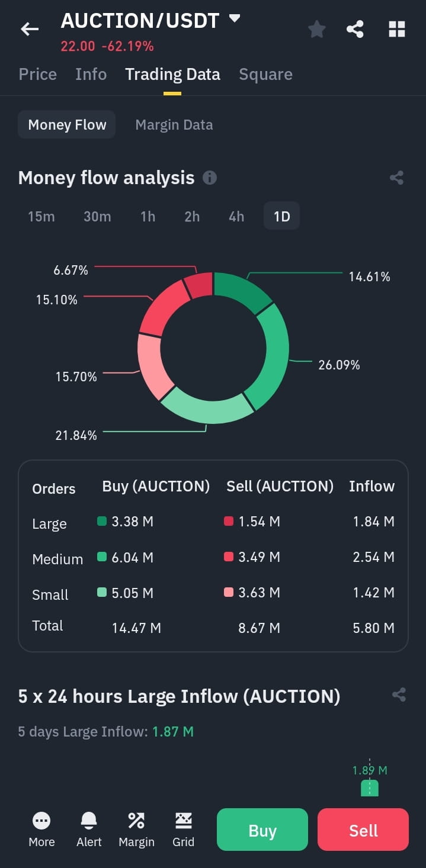Open the Alert bell icon
The image size is (426, 868).
pos(89,821)
